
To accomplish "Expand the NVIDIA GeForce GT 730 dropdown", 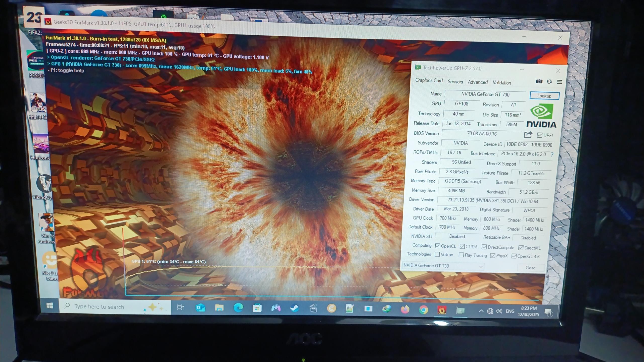I will (481, 266).
